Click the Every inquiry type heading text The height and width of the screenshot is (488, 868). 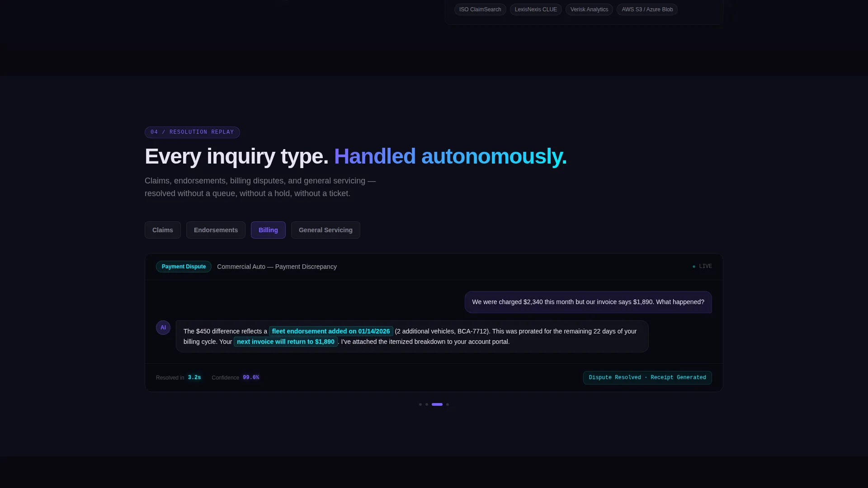click(236, 156)
